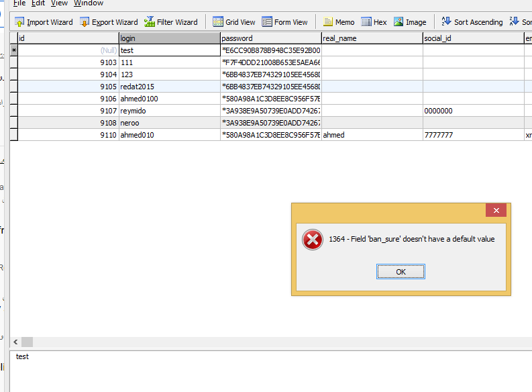The width and height of the screenshot is (532, 392).
Task: Click the new-row asterisk row selector
Action: 13,50
